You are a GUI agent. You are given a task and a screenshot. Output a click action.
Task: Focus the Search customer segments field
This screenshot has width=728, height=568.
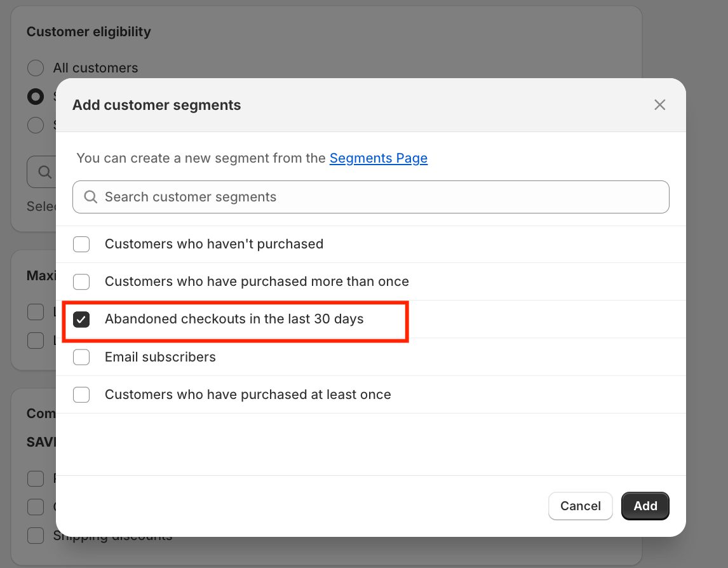(381, 197)
